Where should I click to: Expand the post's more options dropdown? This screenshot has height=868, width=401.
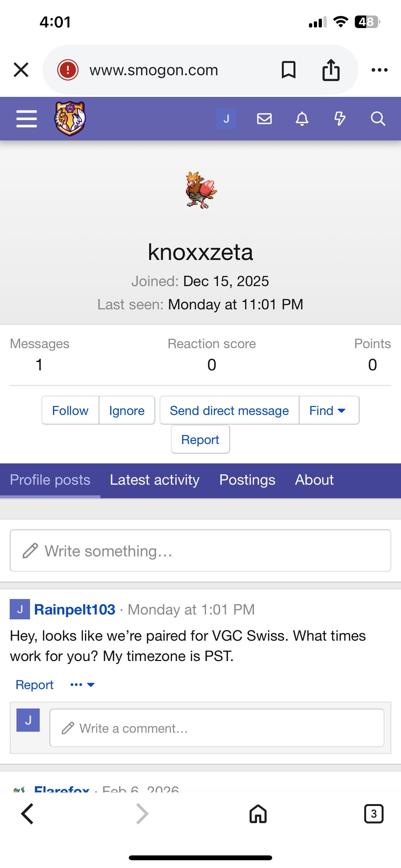[82, 685]
